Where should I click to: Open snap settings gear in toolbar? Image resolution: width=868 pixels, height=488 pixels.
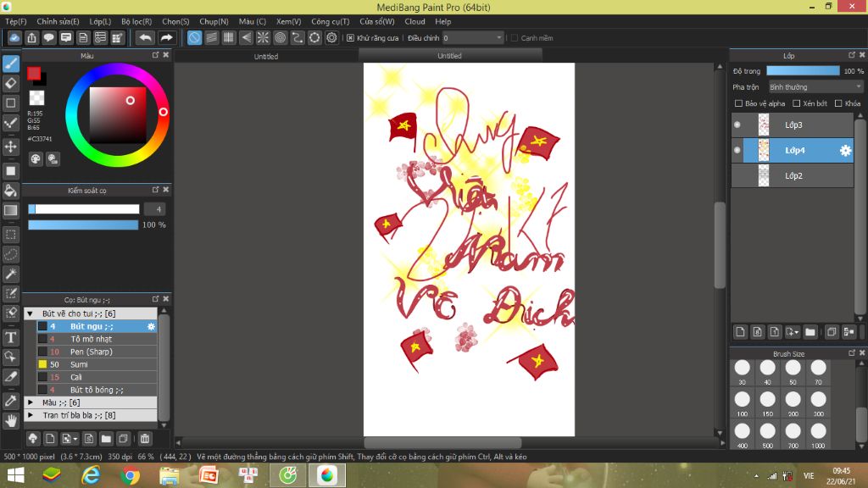point(331,37)
